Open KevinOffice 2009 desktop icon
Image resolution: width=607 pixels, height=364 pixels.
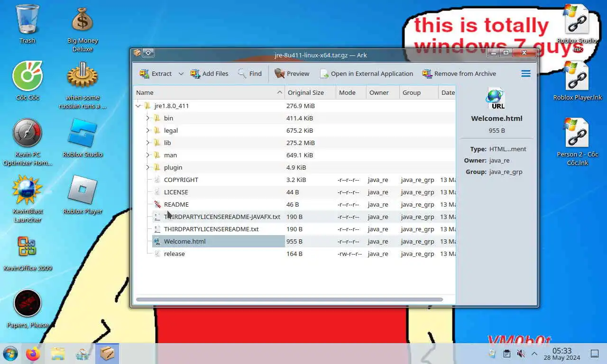point(28,254)
